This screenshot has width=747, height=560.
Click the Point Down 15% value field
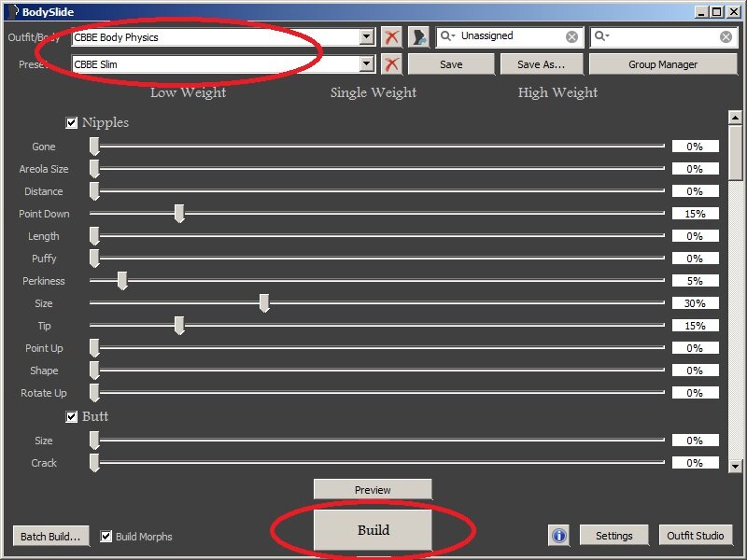click(x=695, y=214)
